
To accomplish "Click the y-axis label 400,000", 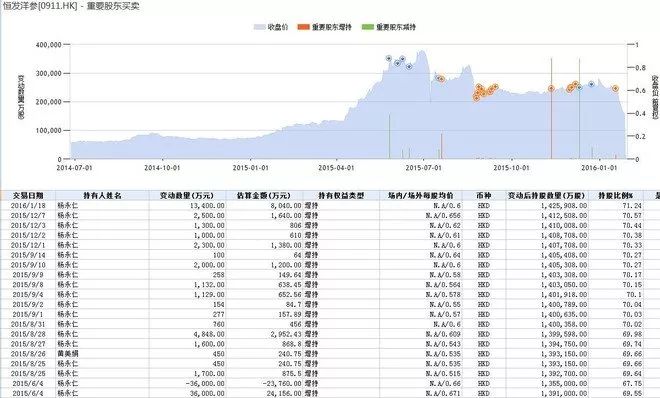I will click(48, 45).
